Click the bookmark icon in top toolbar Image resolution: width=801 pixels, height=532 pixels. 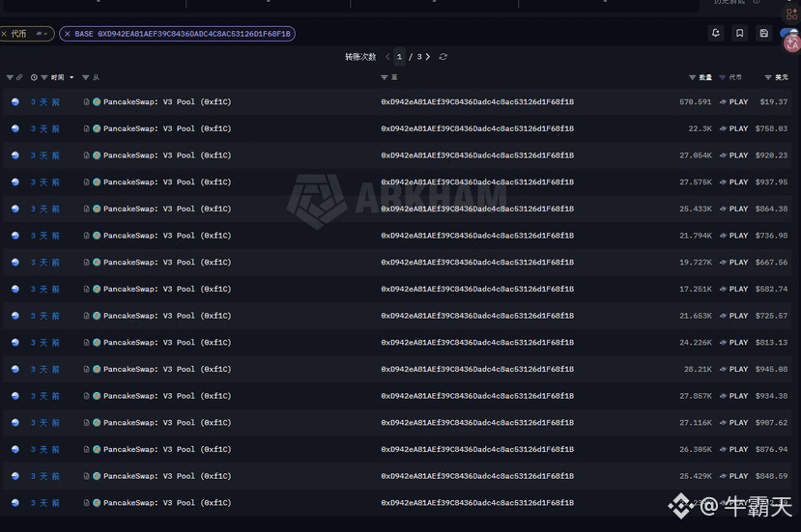click(x=740, y=33)
